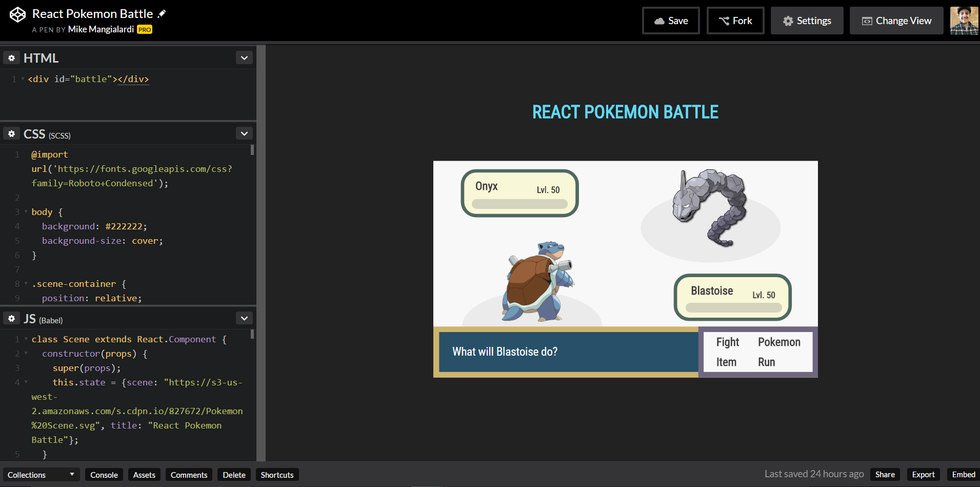Image resolution: width=980 pixels, height=487 pixels.
Task: Open the CSS panel settings gear
Action: (11, 133)
